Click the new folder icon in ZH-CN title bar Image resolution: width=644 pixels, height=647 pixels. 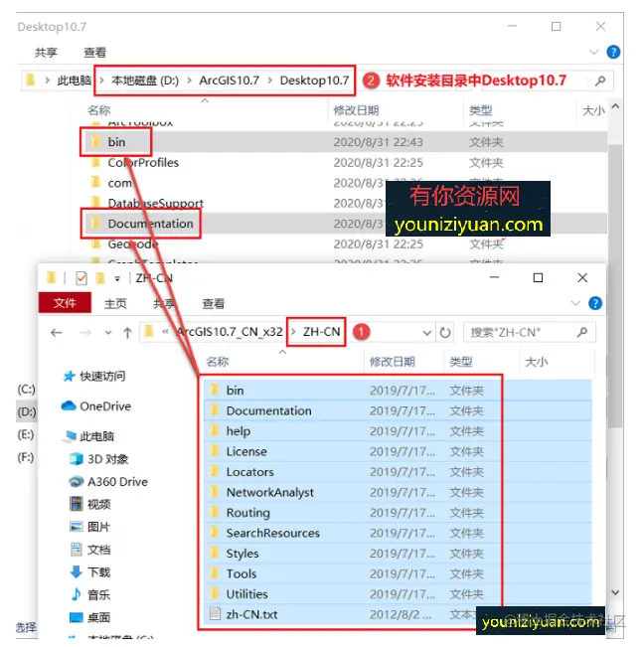pyautogui.click(x=100, y=278)
